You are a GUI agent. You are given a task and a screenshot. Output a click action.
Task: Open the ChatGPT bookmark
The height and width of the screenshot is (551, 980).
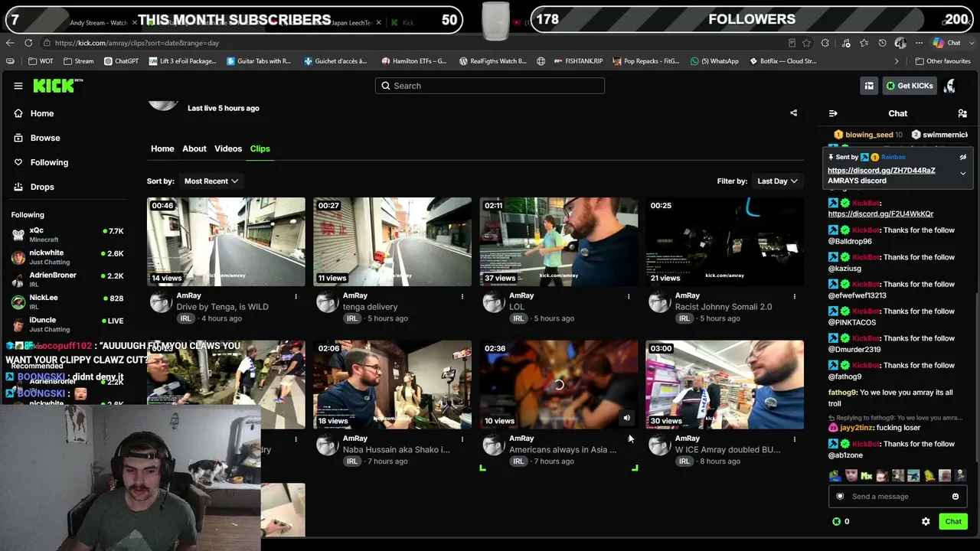(121, 61)
